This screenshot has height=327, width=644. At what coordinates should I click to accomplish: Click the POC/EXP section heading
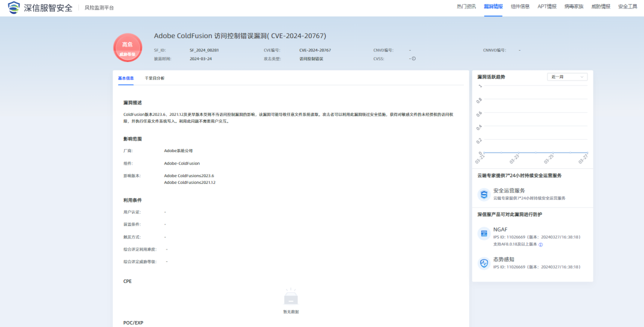133,323
